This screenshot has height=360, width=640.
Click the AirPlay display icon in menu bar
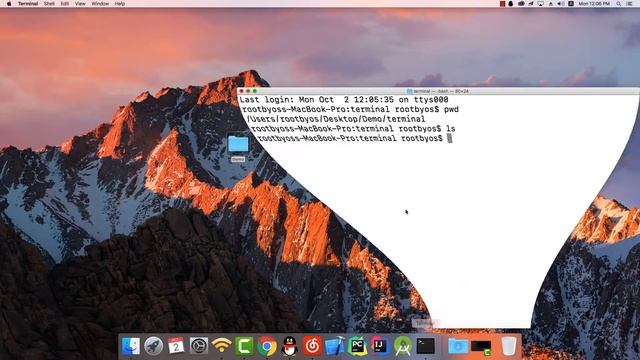540,4
